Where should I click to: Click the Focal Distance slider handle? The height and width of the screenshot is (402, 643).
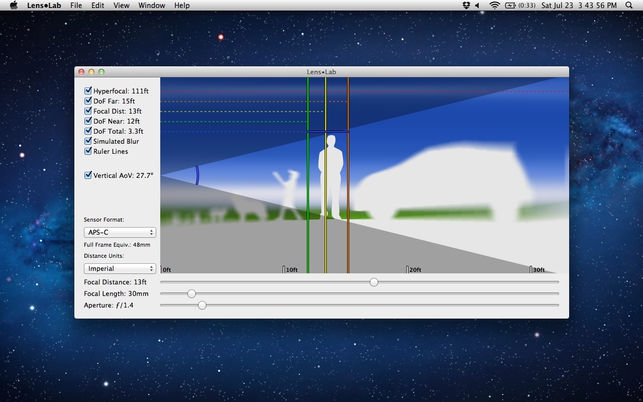coord(374,282)
